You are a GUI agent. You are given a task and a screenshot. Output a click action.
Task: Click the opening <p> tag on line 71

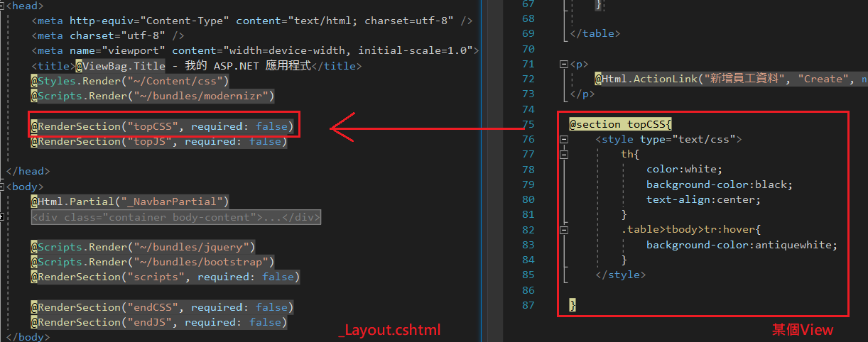(x=579, y=64)
